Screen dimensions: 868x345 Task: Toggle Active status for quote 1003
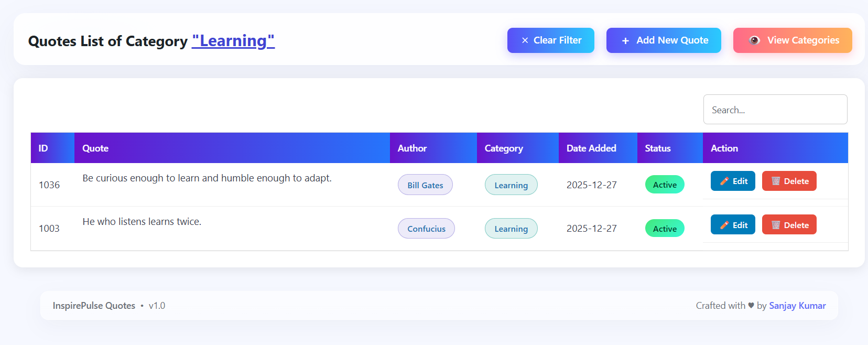click(x=665, y=229)
